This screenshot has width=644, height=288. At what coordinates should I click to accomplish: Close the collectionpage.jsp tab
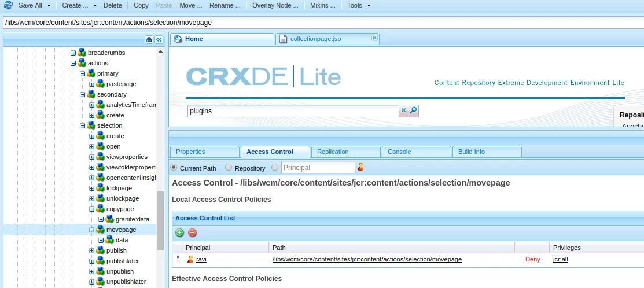(374, 38)
